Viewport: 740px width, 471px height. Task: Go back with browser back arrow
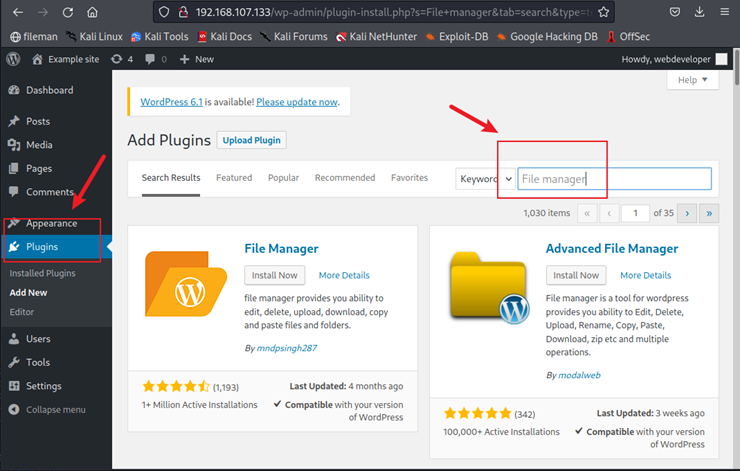click(x=18, y=12)
